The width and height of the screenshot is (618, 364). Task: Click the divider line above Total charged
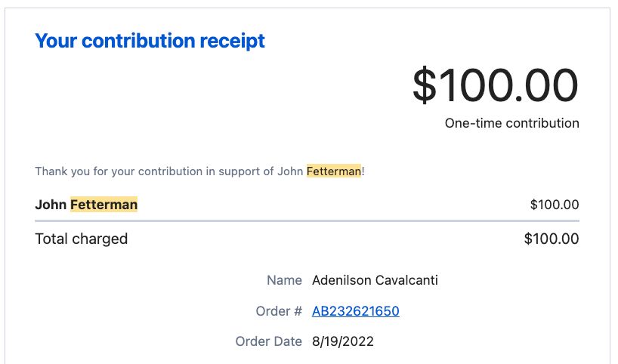coord(307,221)
